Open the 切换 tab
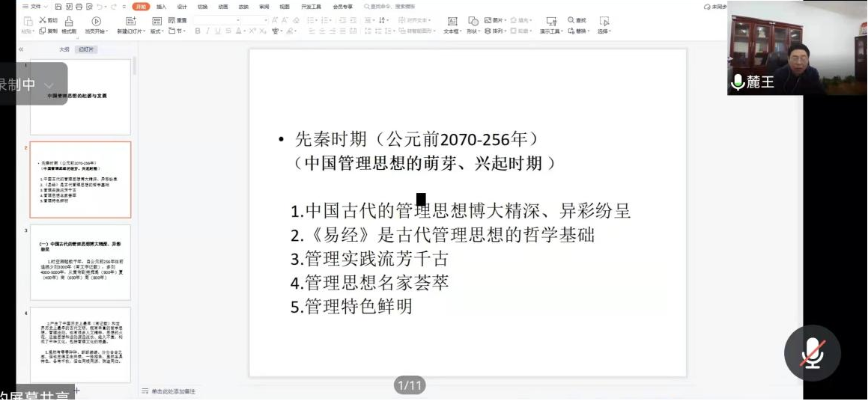This screenshot has width=868, height=401. tap(203, 7)
